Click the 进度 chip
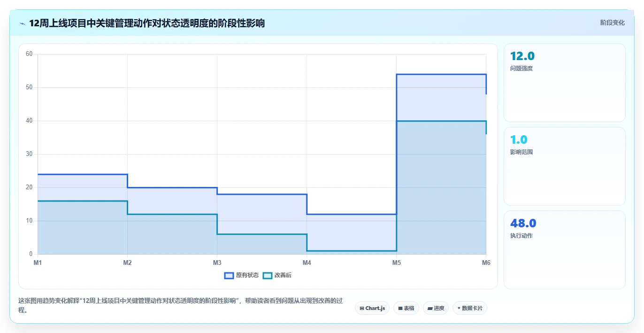 [436, 308]
